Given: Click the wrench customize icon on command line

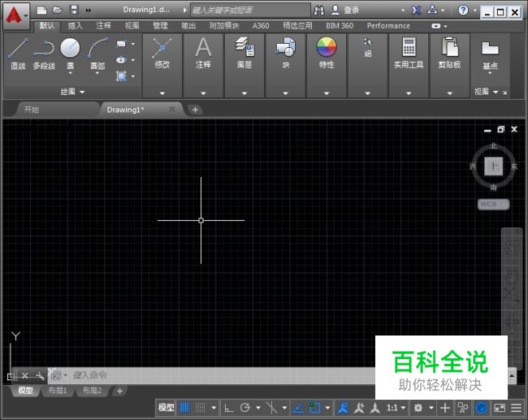Looking at the screenshot, I should tap(40, 375).
